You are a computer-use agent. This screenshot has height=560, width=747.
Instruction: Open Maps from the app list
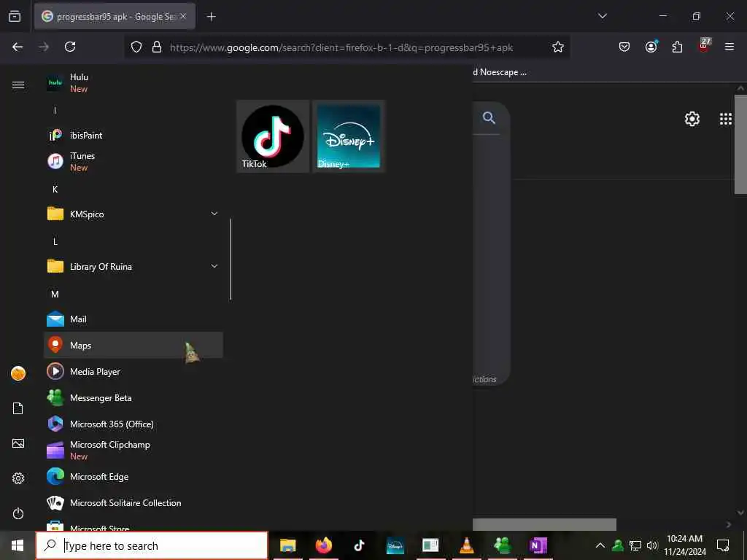(133, 345)
